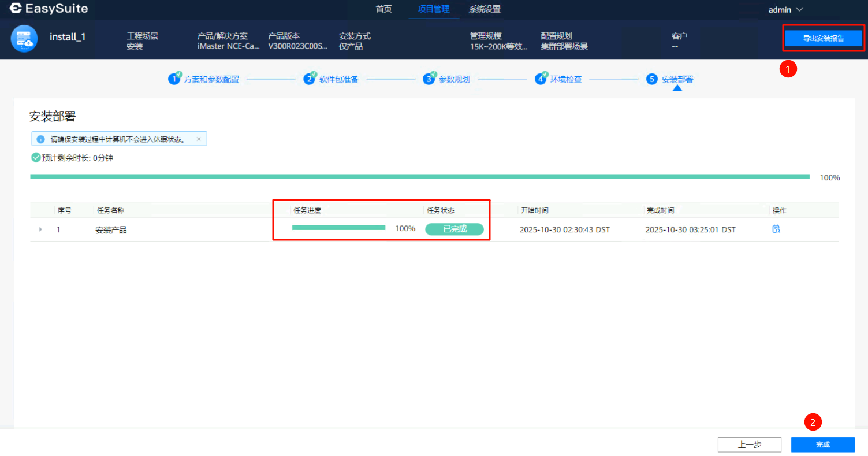
Task: Click the overall installation progress bar
Action: pyautogui.click(x=420, y=177)
